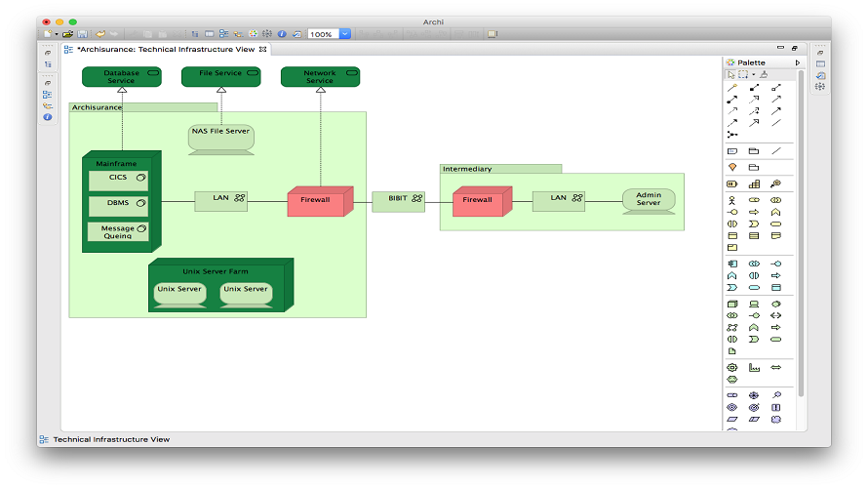Click the Open Model folder icon in toolbar
Viewport: 868px width, 488px height.
(67, 34)
